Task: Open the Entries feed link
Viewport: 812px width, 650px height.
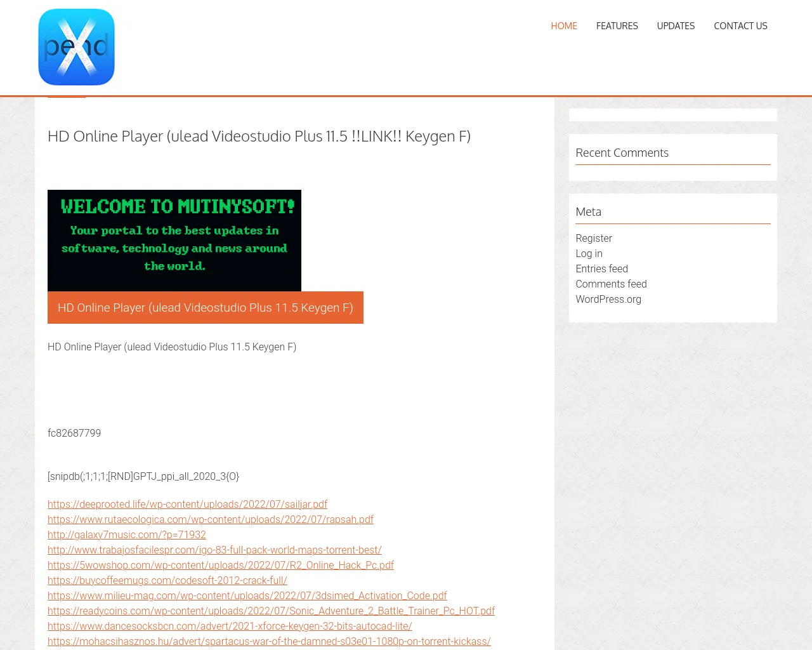Action: (x=602, y=269)
